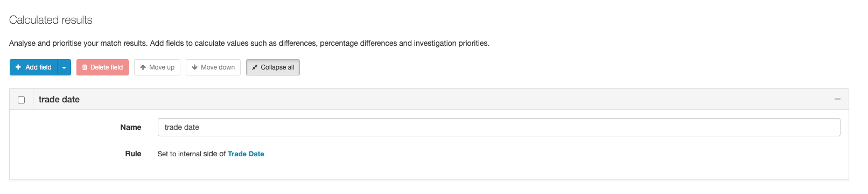Viewport: 868px width, 194px height.
Task: Move the selected field up
Action: [157, 67]
